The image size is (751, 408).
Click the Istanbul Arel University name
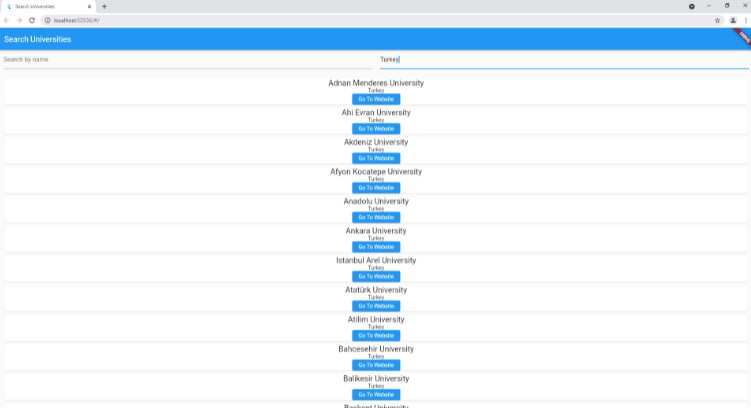click(376, 261)
